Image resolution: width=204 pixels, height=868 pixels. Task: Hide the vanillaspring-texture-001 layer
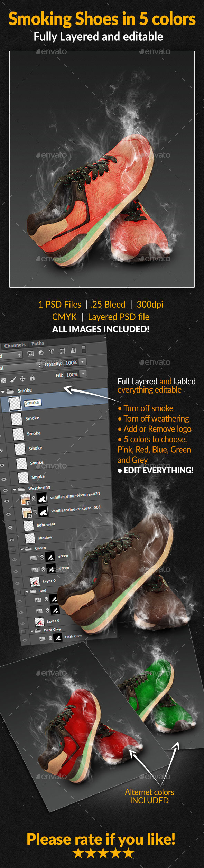click(8, 514)
